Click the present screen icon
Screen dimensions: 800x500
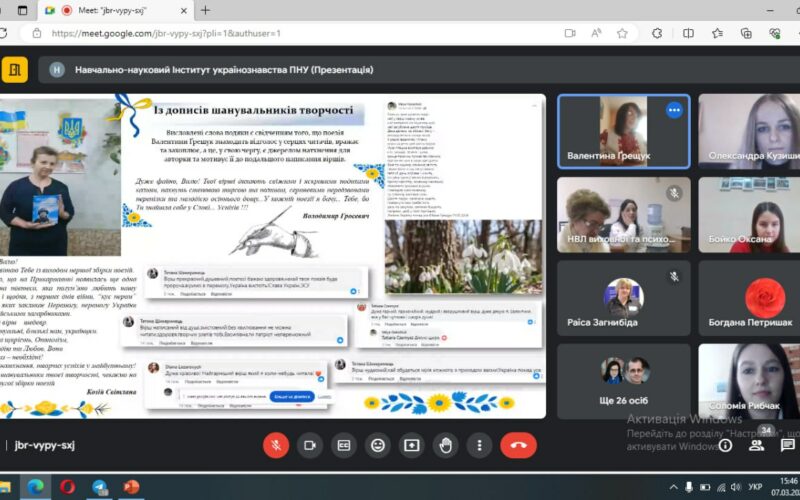(x=411, y=445)
